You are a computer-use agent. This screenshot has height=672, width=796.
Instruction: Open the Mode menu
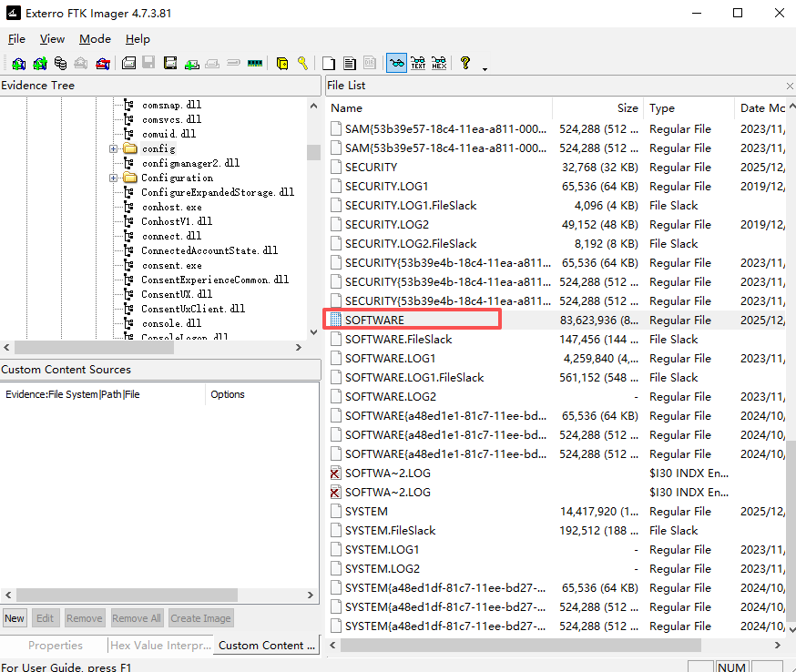click(x=95, y=39)
